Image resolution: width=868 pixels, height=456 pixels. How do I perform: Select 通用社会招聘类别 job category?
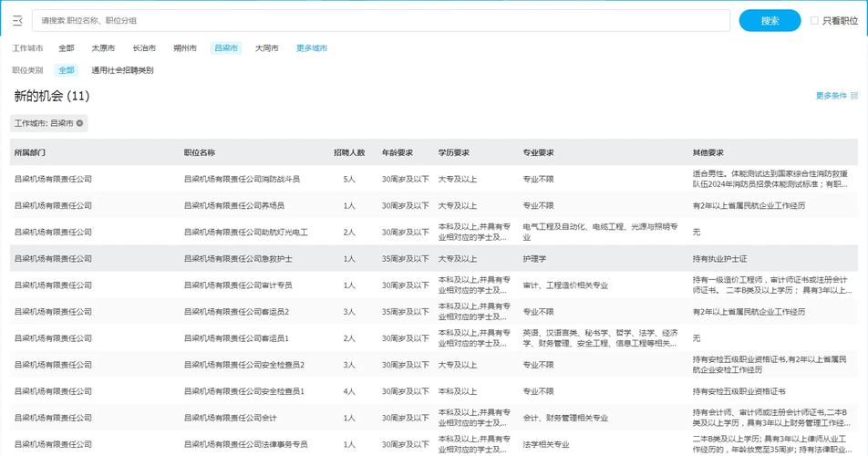[122, 70]
